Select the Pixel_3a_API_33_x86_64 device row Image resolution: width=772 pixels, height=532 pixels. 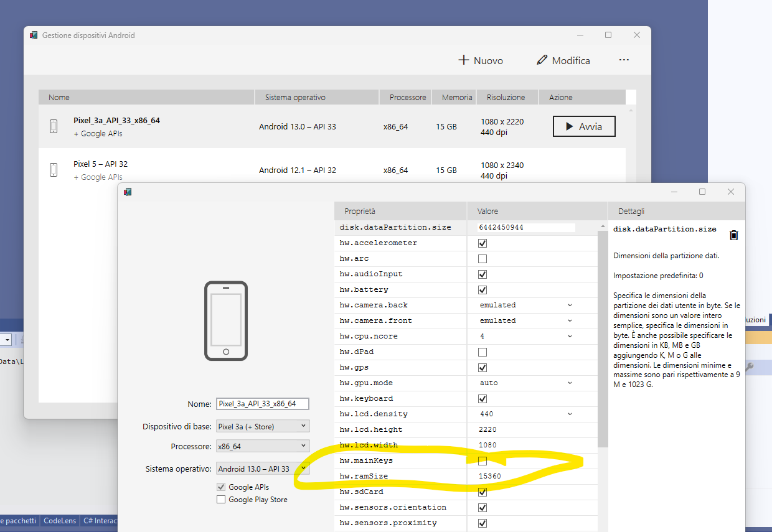click(332, 126)
